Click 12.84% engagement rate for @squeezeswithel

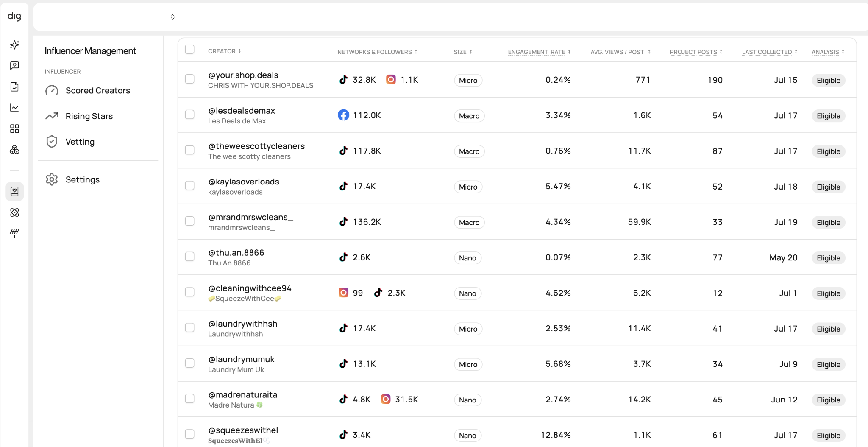556,435
